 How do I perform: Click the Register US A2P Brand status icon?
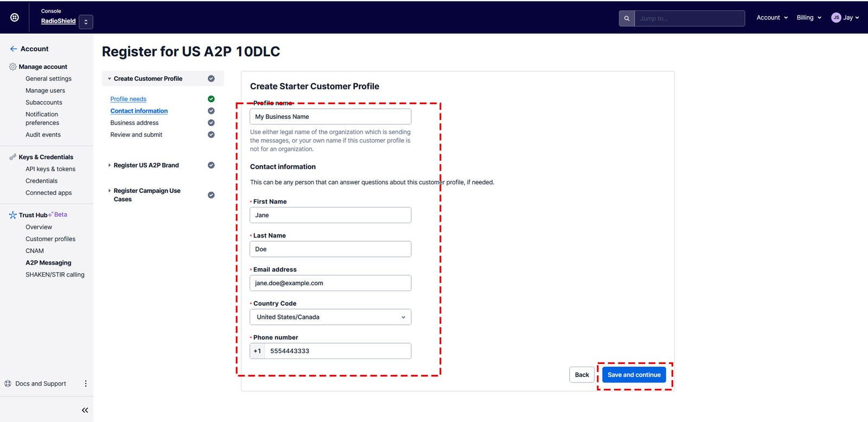pos(211,165)
